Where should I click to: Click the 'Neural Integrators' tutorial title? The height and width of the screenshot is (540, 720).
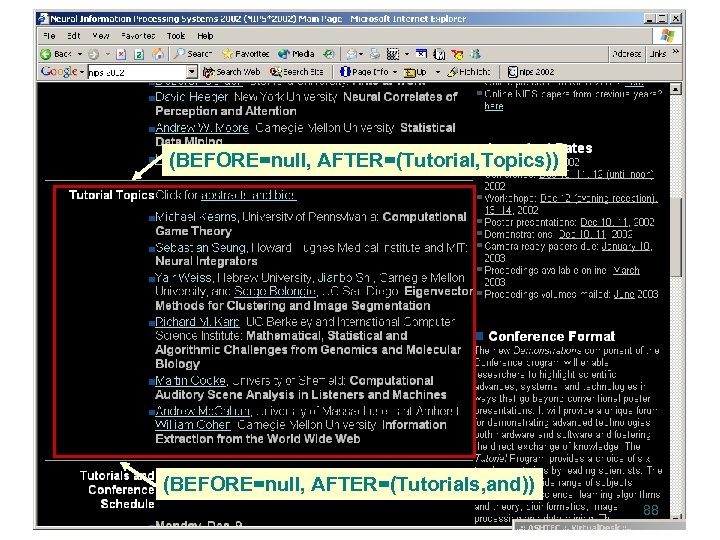point(206,261)
